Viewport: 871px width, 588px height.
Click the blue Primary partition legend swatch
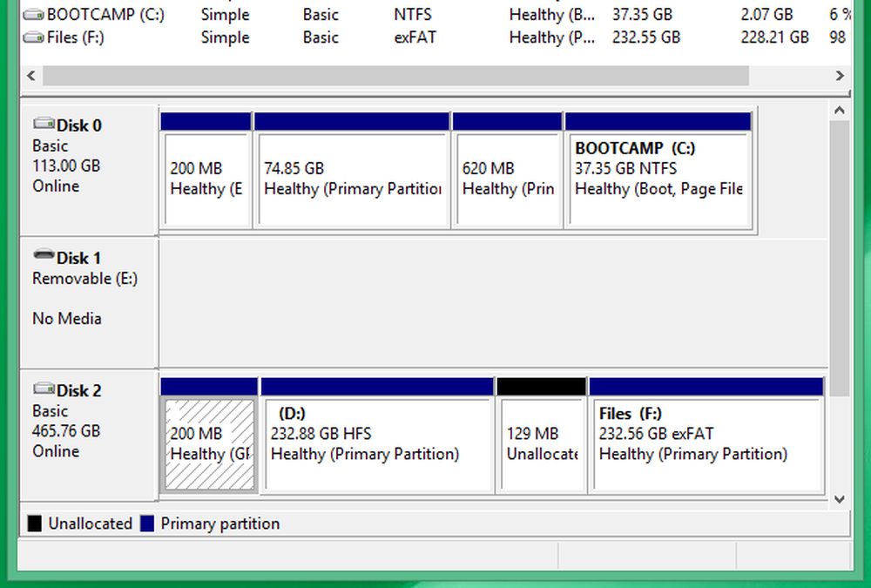[x=147, y=524]
